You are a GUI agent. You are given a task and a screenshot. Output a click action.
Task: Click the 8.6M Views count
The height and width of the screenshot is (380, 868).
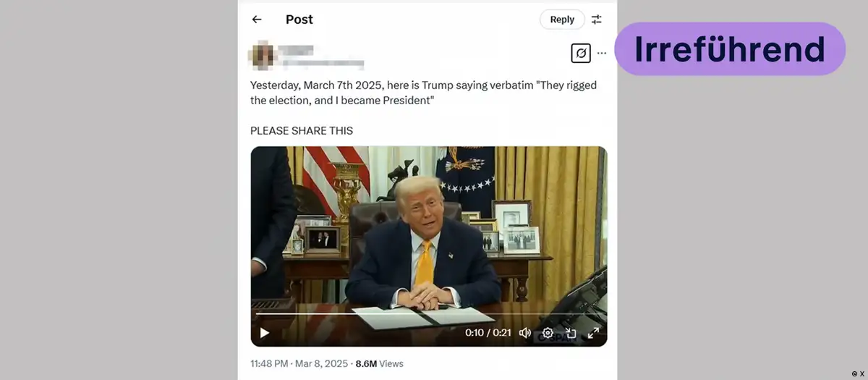point(379,363)
